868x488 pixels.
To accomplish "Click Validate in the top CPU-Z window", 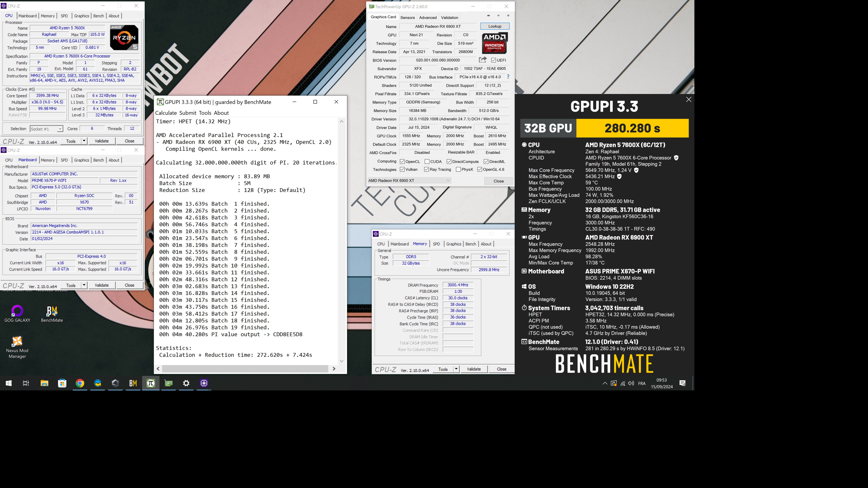I will click(102, 141).
